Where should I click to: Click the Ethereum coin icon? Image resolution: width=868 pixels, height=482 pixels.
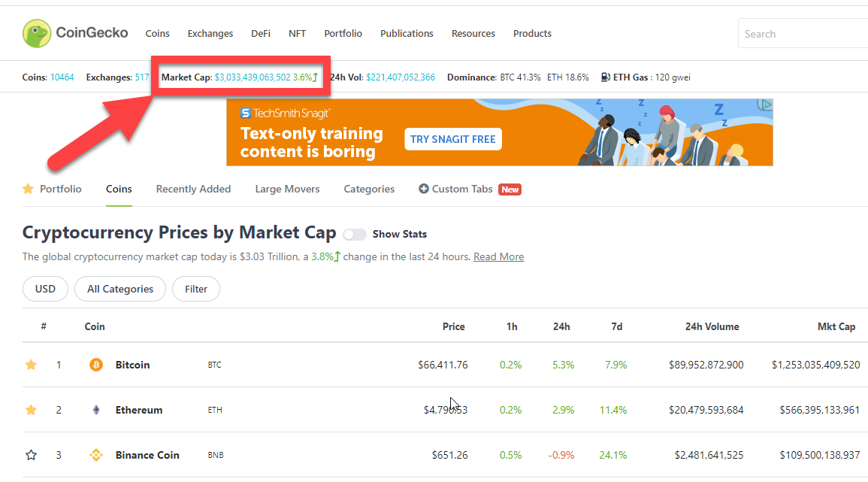[95, 410]
